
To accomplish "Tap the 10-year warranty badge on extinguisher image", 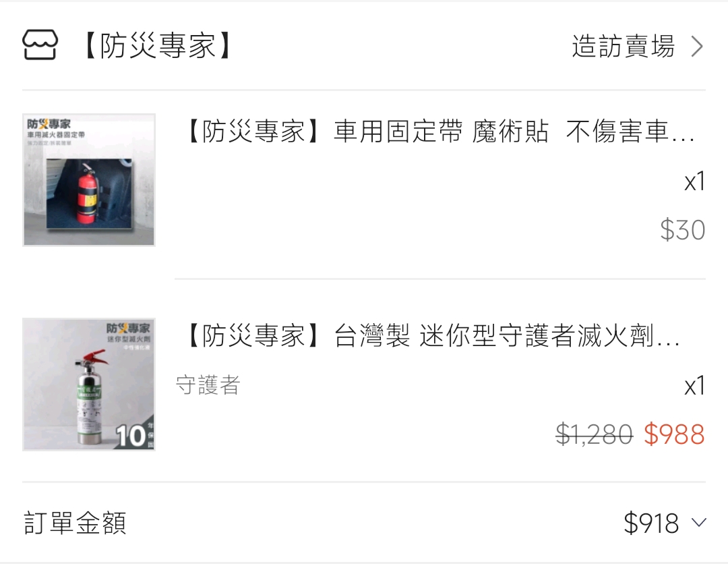I will coord(134,434).
